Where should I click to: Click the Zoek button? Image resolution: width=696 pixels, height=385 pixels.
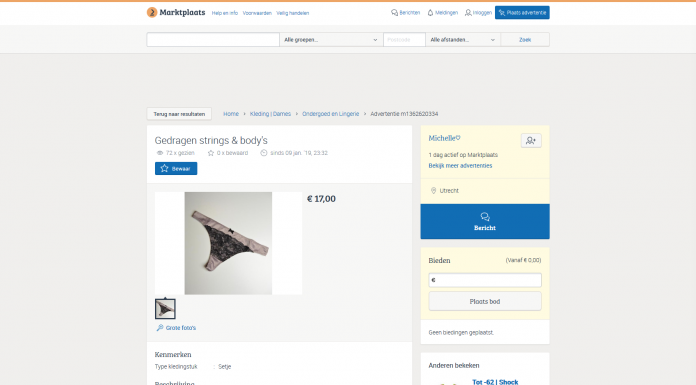pos(525,40)
